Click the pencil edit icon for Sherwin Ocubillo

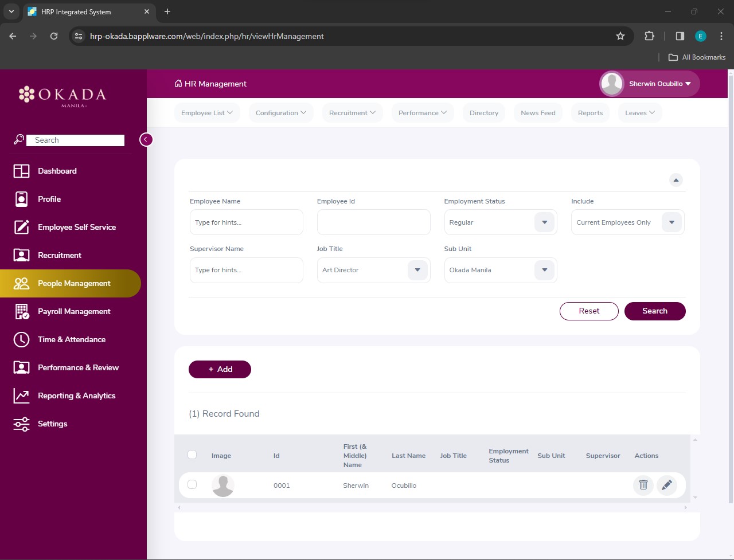pos(666,485)
